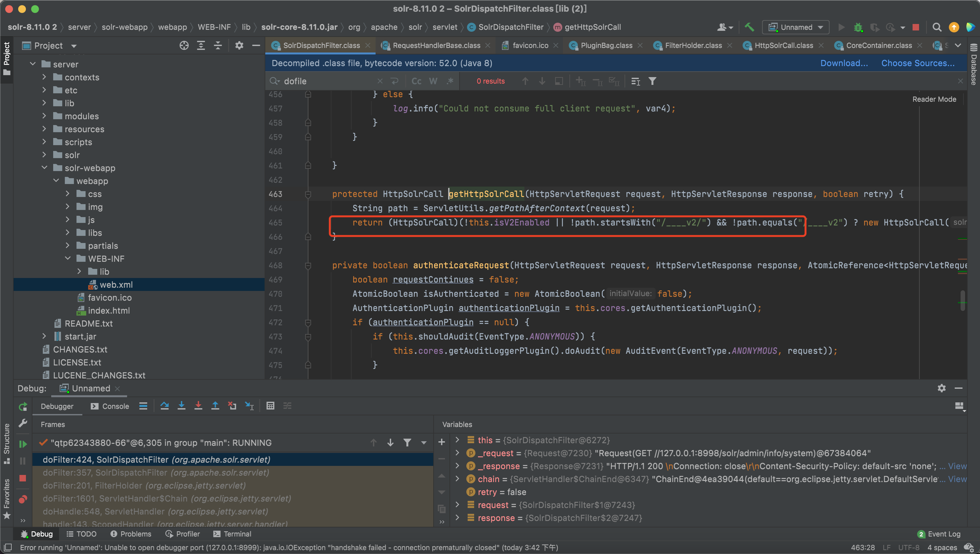The width and height of the screenshot is (980, 554).
Task: Click Rerun debug session icon
Action: click(23, 406)
